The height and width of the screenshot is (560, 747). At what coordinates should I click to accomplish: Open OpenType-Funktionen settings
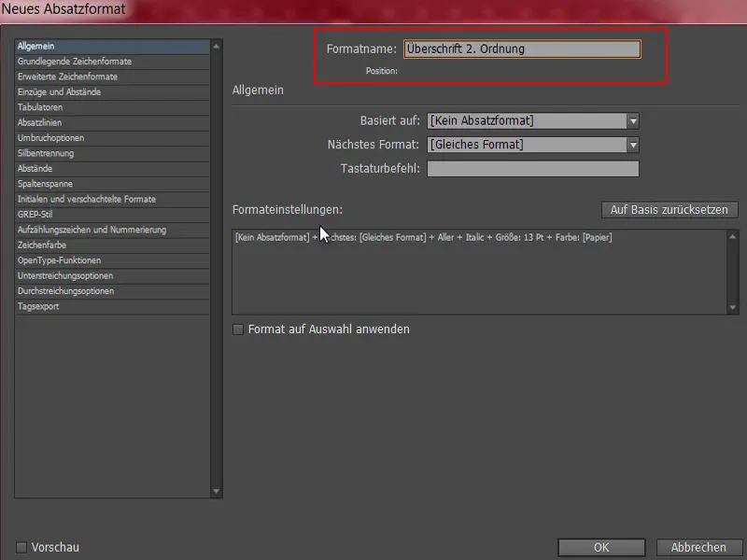(x=112, y=260)
